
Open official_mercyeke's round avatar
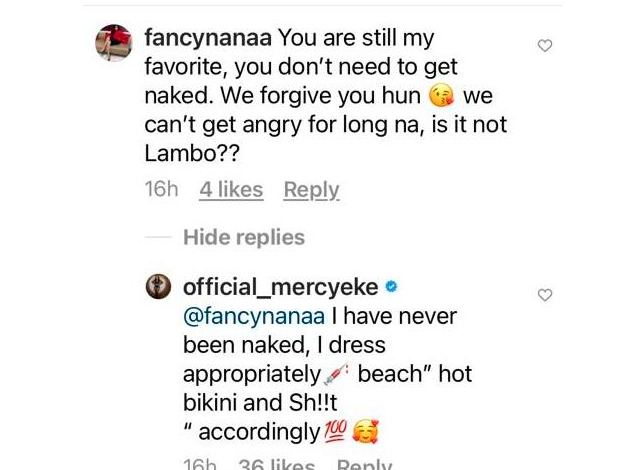[159, 287]
